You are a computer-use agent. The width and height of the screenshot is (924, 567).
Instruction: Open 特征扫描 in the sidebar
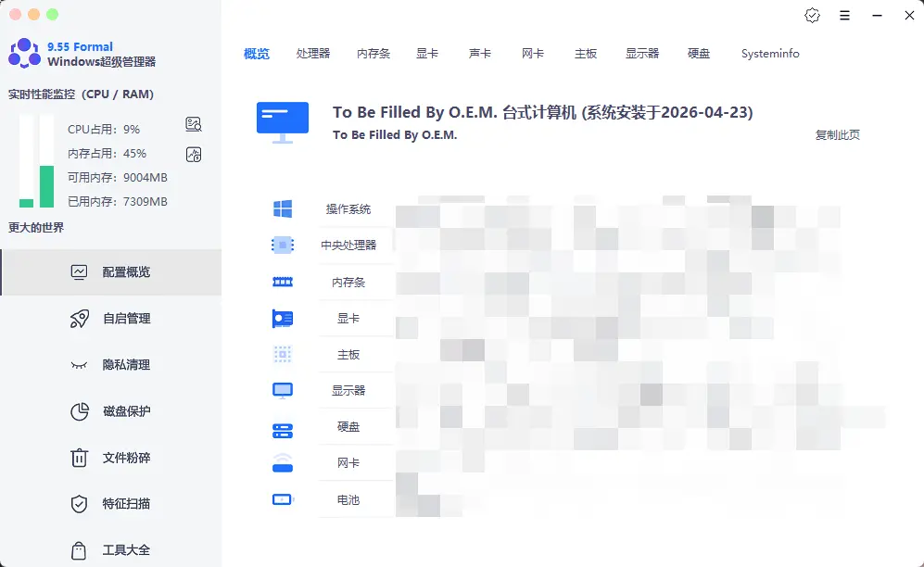click(111, 504)
